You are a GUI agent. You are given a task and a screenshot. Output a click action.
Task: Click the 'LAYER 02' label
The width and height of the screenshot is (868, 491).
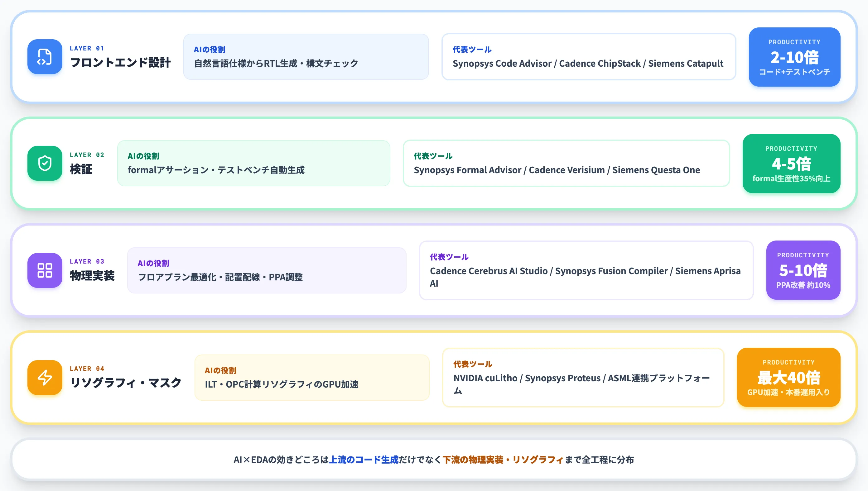(x=87, y=155)
